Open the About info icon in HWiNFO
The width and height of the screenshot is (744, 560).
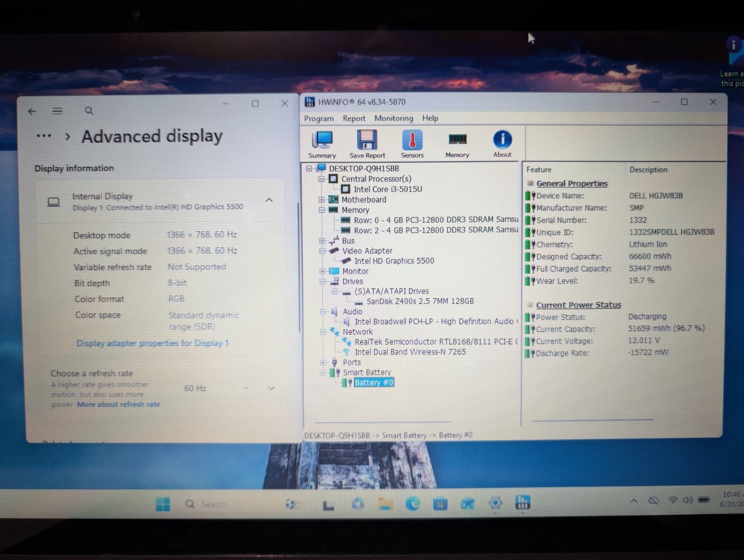click(502, 144)
